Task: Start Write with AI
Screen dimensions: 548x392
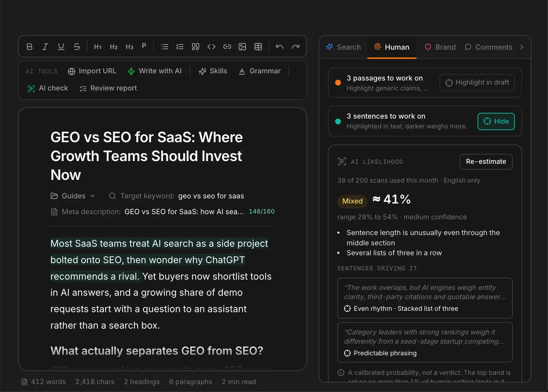Action: click(x=155, y=71)
